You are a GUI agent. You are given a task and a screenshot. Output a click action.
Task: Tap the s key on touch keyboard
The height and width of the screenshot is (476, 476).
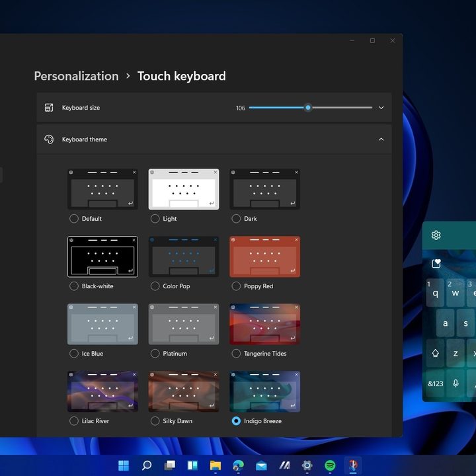pos(466,323)
